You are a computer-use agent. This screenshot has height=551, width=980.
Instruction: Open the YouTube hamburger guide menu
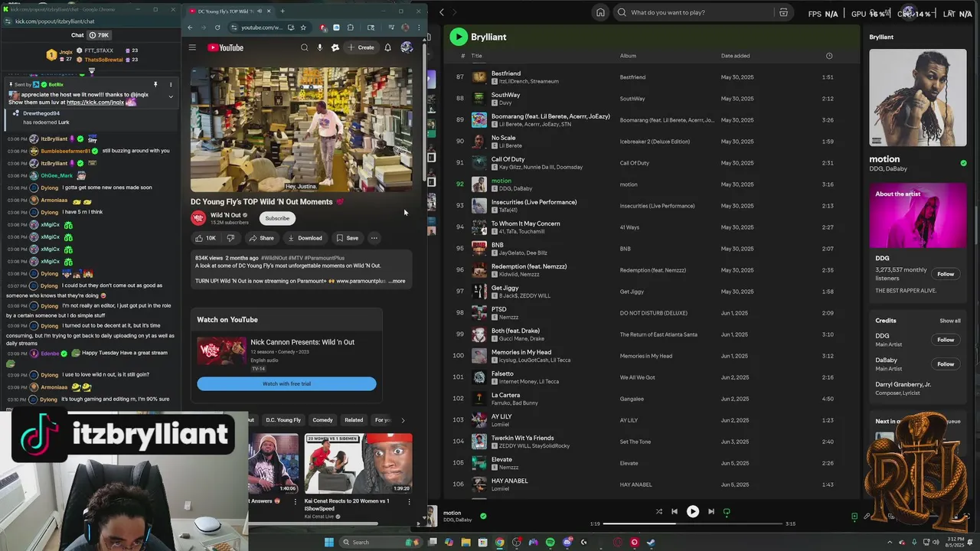pyautogui.click(x=192, y=47)
